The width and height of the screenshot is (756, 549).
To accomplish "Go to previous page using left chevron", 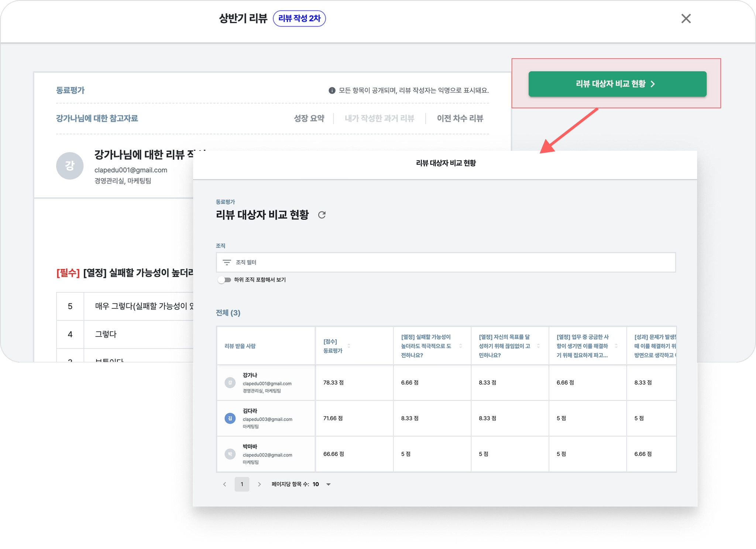I will coord(224,484).
